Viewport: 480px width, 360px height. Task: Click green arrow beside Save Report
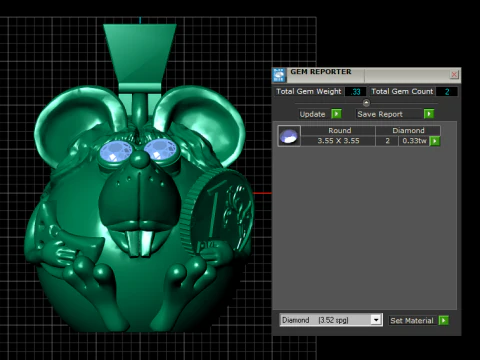pyautogui.click(x=429, y=114)
